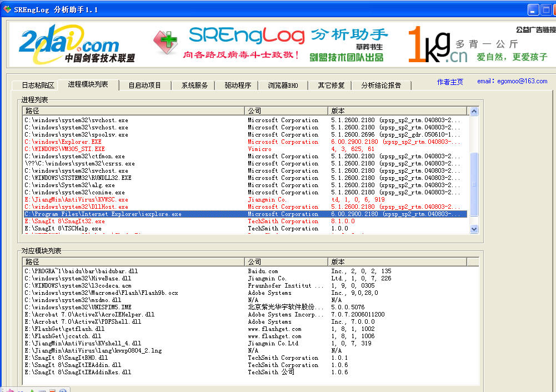View the 分析结论报告 tab

381,86
